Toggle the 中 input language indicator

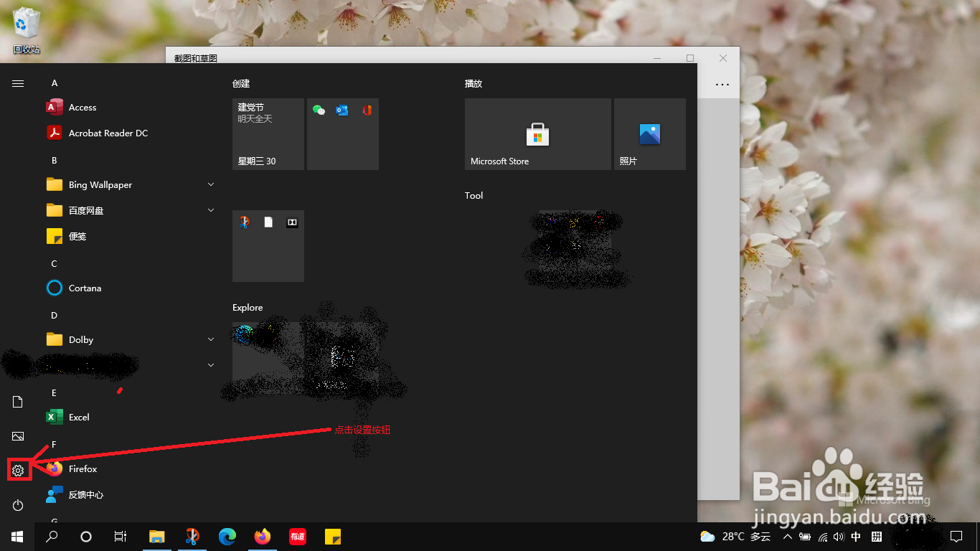[856, 537]
